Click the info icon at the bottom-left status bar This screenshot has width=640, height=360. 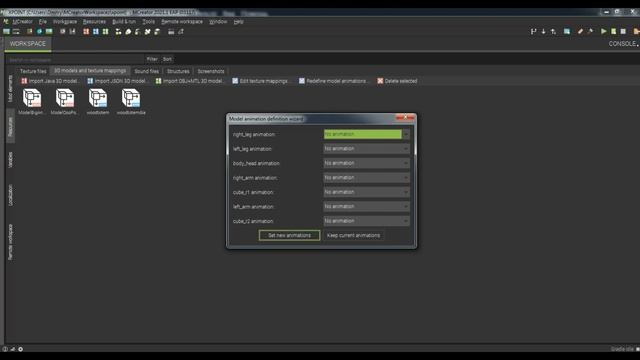pyautogui.click(x=5, y=349)
